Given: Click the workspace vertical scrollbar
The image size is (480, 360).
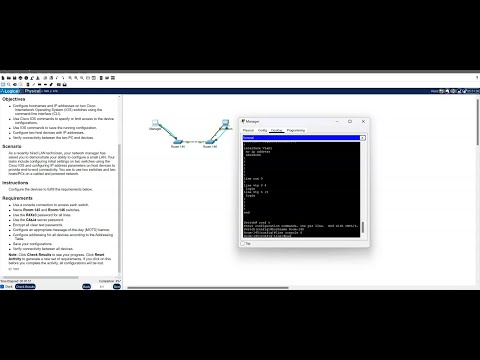Looking at the screenshot, I should coord(478,122).
